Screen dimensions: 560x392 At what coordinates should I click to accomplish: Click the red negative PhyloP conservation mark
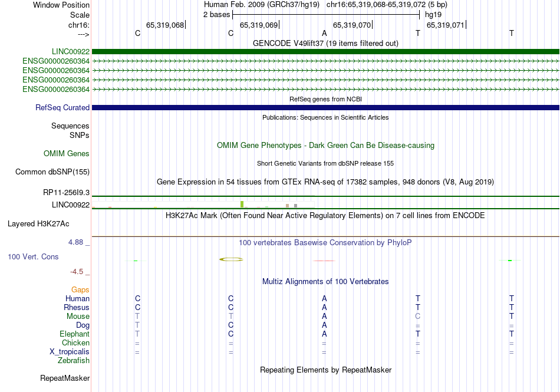point(324,261)
